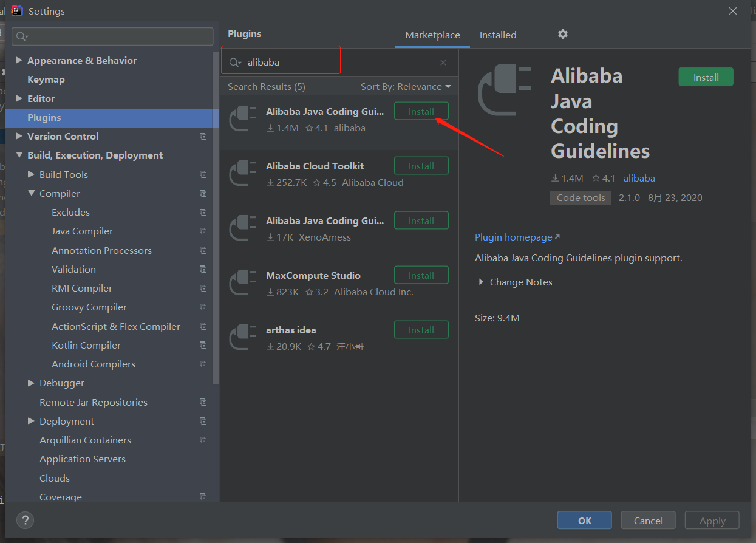756x543 pixels.
Task: Click the project-level icon beside Android Compilers
Action: [x=203, y=364]
